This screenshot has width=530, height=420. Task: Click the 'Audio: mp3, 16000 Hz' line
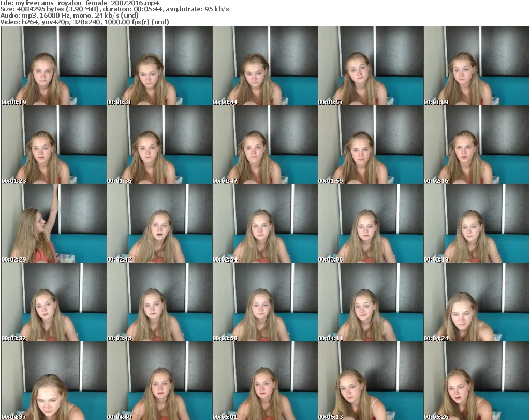pyautogui.click(x=69, y=16)
